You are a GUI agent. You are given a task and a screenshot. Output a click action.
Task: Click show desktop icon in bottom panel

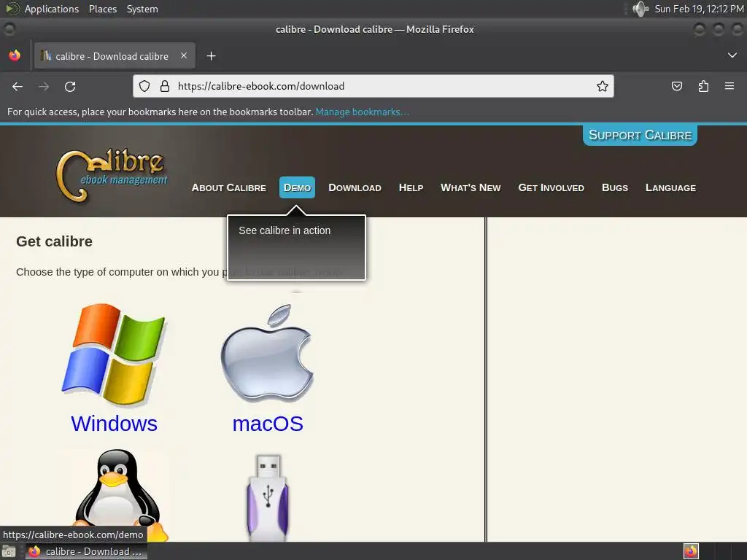click(x=9, y=551)
